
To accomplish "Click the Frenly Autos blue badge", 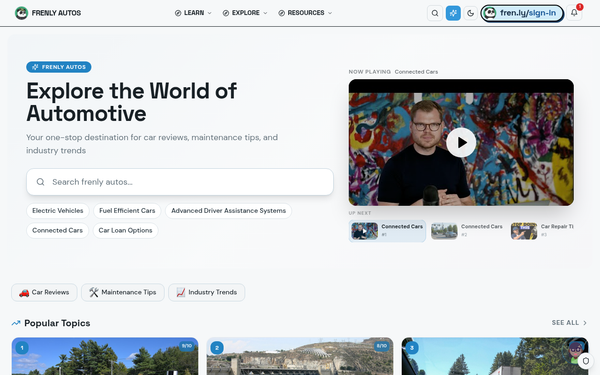I will [59, 67].
